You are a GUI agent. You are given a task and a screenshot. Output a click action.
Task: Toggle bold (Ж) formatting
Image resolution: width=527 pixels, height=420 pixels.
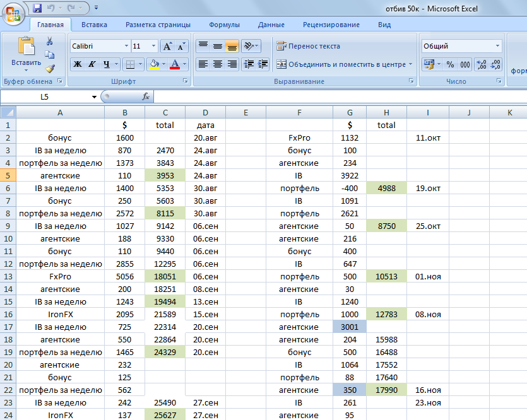click(x=78, y=64)
